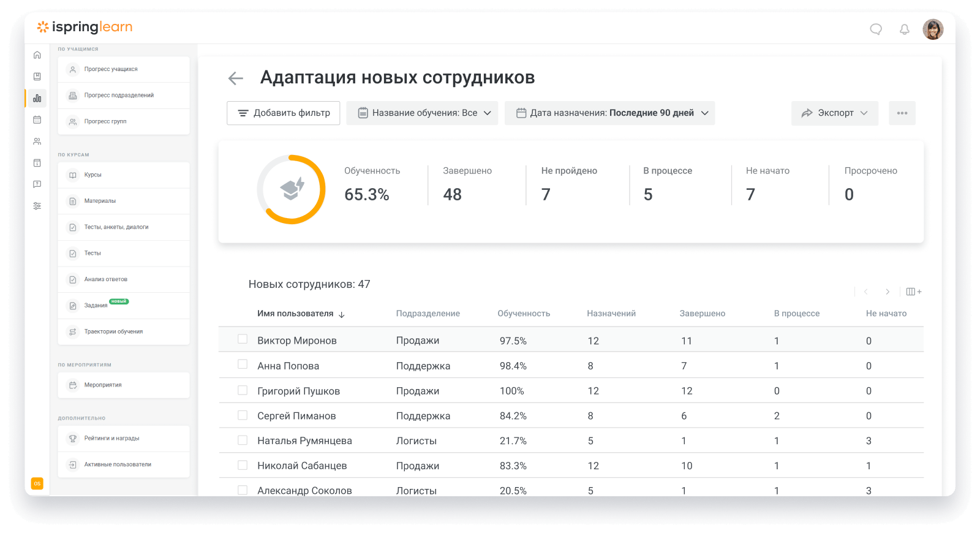Open Траектории обучения report

(x=124, y=331)
